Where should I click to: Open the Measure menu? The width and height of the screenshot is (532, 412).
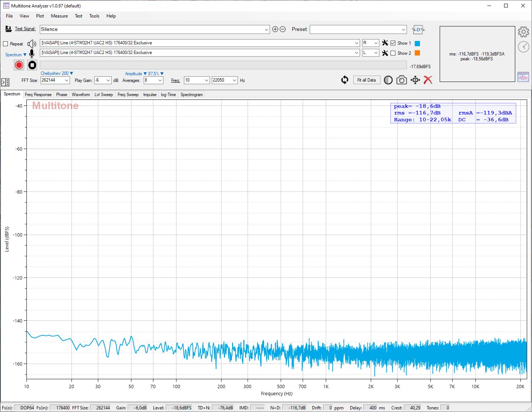click(59, 16)
